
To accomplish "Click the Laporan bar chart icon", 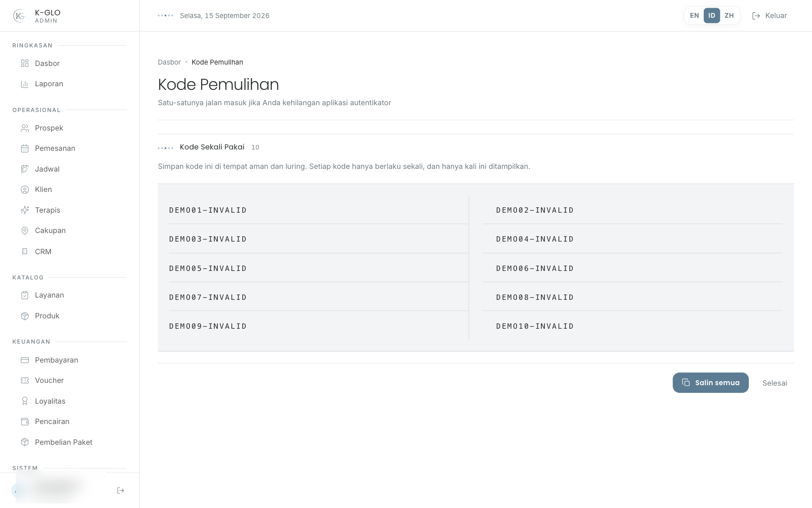I will tap(25, 84).
